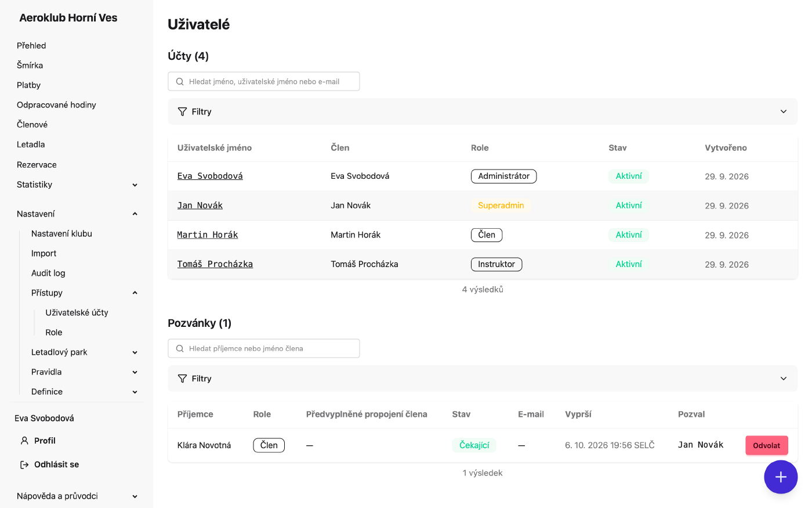
Task: Collapse the Nastavení sidebar section
Action: click(135, 214)
